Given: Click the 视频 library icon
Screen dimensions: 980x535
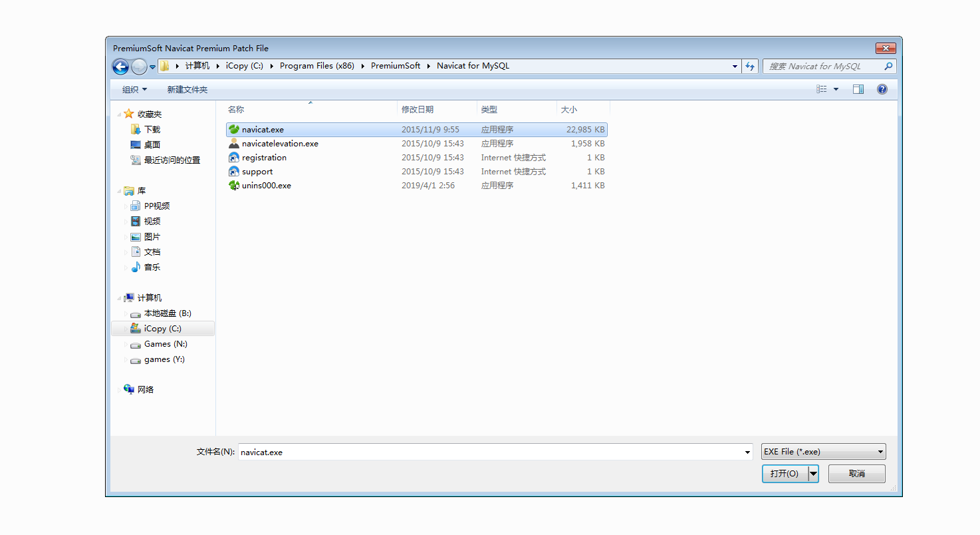Looking at the screenshot, I should [x=136, y=221].
